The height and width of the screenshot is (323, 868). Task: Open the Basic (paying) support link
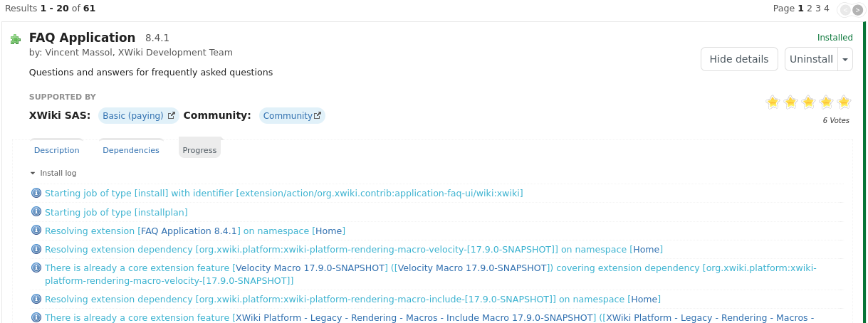[x=138, y=116]
